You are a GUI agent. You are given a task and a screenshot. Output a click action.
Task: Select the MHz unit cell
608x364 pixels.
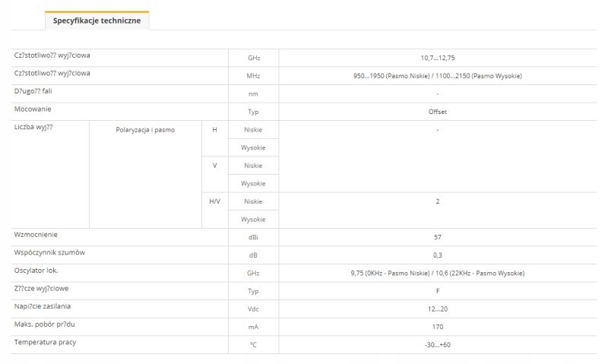point(253,76)
